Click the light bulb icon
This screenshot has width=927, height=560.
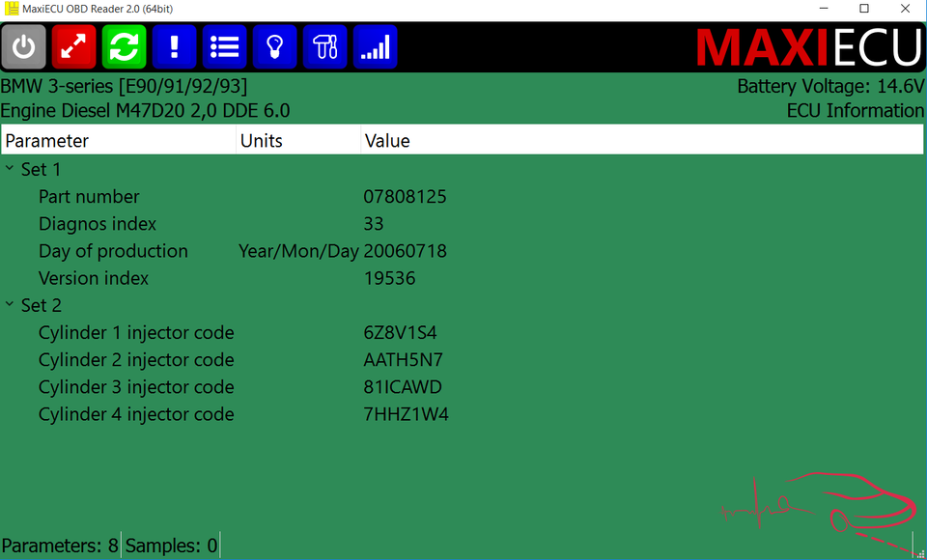(x=275, y=46)
